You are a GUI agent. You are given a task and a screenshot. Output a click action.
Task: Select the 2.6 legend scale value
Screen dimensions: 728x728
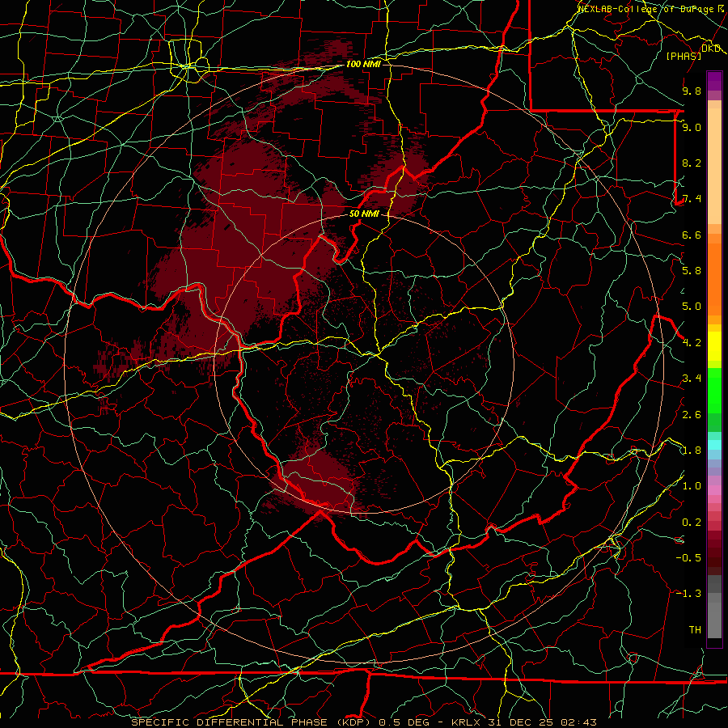point(692,415)
